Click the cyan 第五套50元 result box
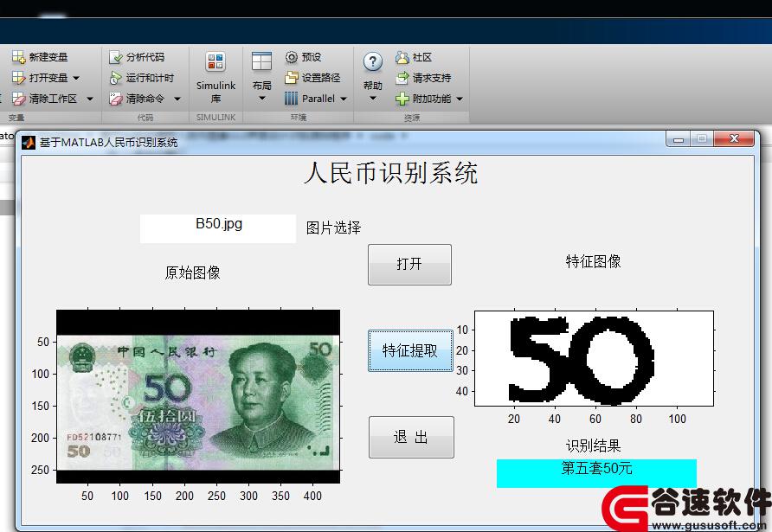This screenshot has width=772, height=532. (x=596, y=473)
